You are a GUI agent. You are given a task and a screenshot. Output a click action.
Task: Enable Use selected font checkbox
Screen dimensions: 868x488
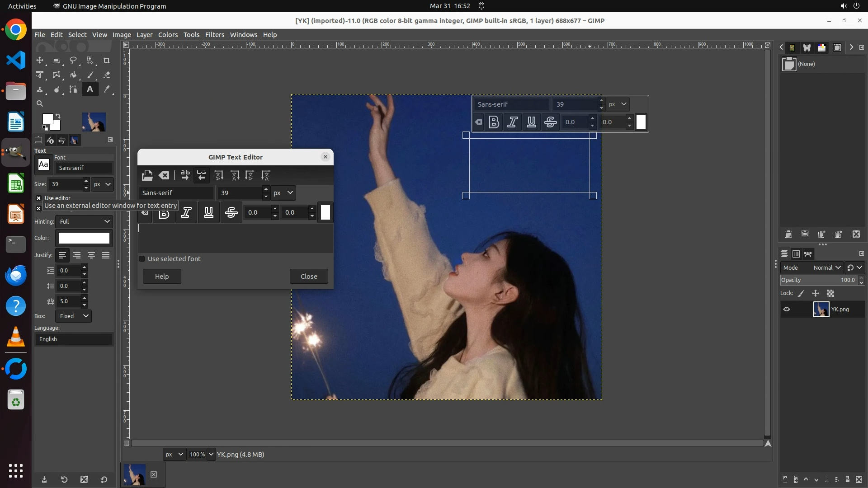pos(142,259)
